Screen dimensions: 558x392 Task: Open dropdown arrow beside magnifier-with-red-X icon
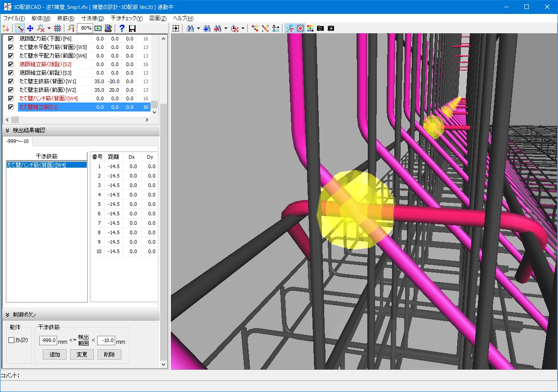tap(49, 28)
